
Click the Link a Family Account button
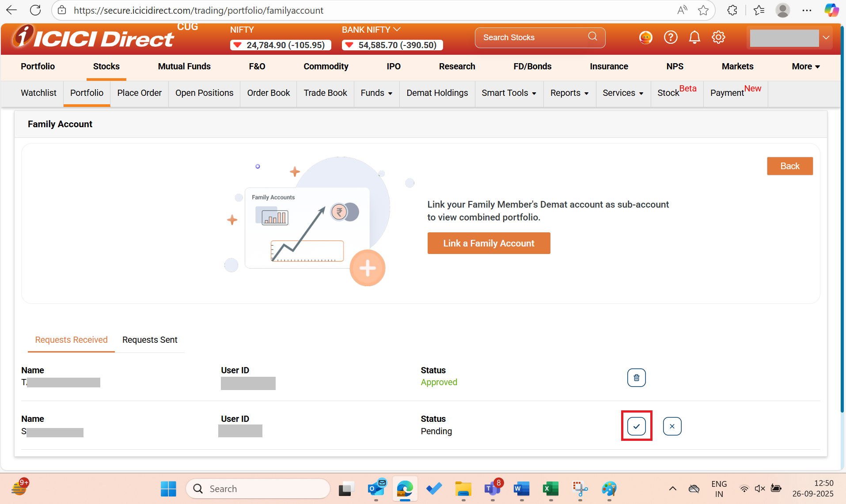coord(489,243)
